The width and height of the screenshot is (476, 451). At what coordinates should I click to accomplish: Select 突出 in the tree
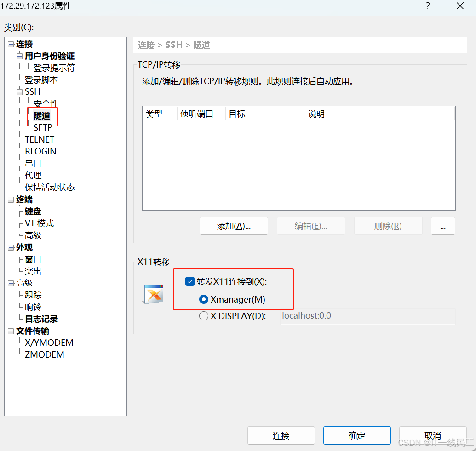[33, 271]
